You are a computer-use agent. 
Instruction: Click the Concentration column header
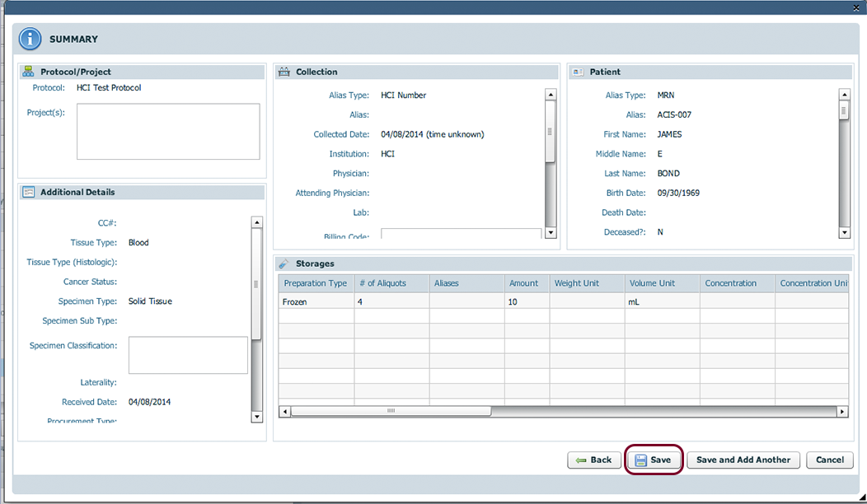pyautogui.click(x=738, y=283)
